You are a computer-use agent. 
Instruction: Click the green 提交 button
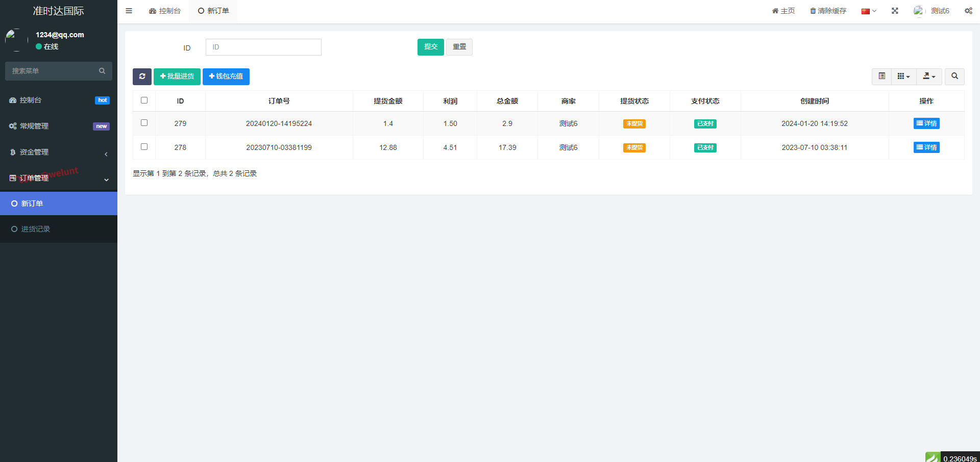tap(430, 47)
